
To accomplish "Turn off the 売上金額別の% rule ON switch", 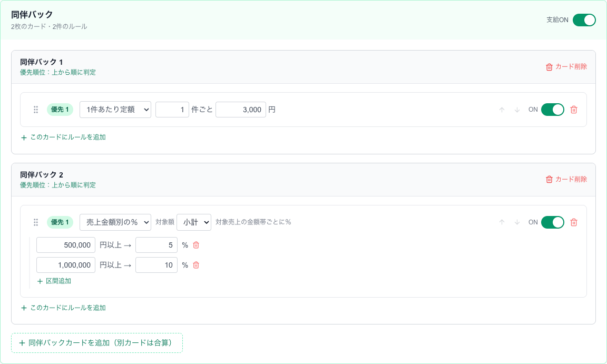I will [x=552, y=222].
